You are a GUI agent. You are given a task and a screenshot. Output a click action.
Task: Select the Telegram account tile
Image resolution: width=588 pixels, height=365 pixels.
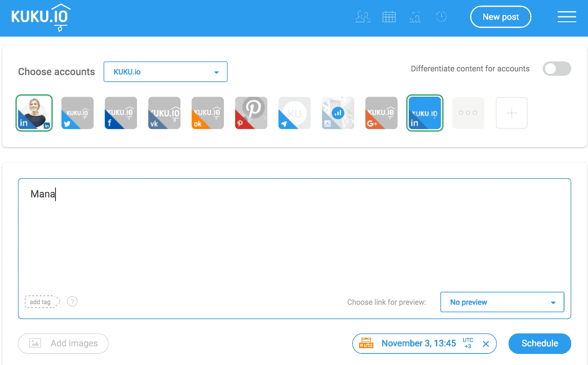coord(294,113)
